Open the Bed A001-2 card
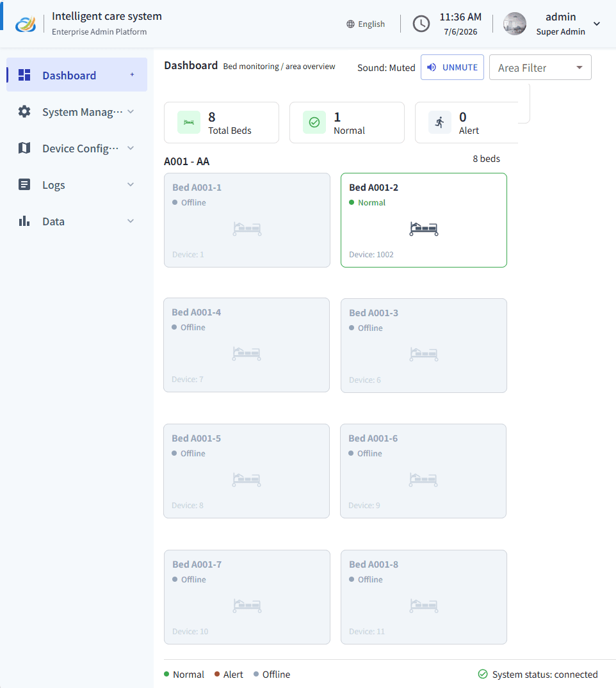This screenshot has width=616, height=688. pos(424,220)
